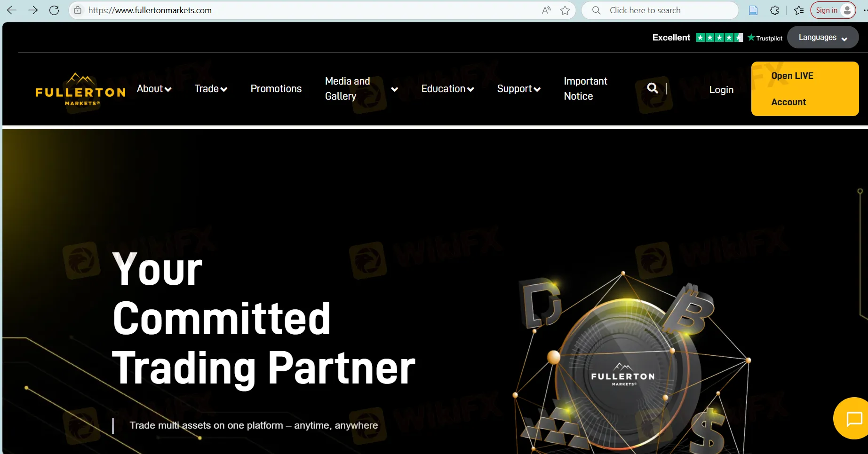
Task: Click the Read aloud icon in address bar
Action: [546, 10]
